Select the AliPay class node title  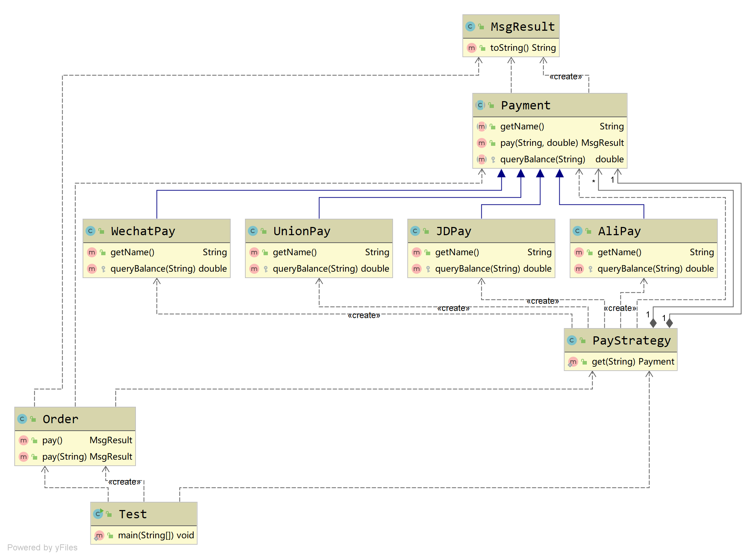[619, 231]
